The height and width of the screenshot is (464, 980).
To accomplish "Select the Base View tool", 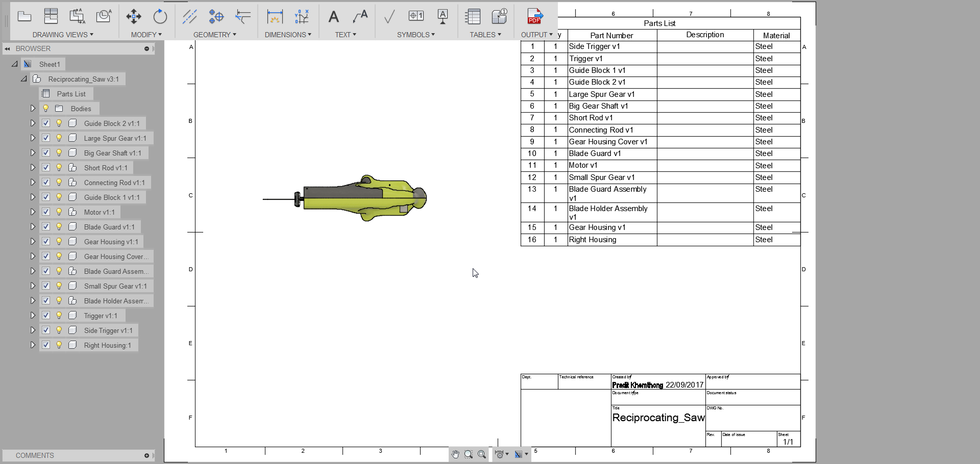I will [x=24, y=17].
